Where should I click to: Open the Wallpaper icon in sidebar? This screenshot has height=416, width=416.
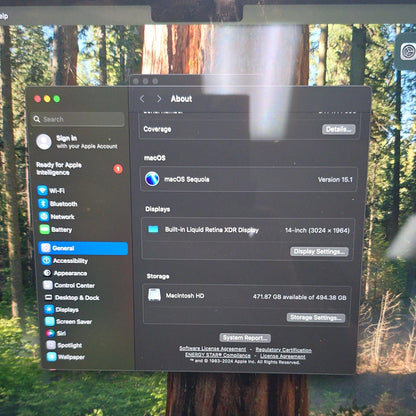point(52,357)
